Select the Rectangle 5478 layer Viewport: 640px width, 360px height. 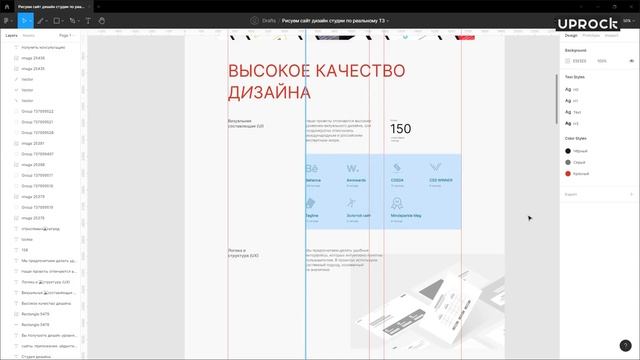click(35, 324)
